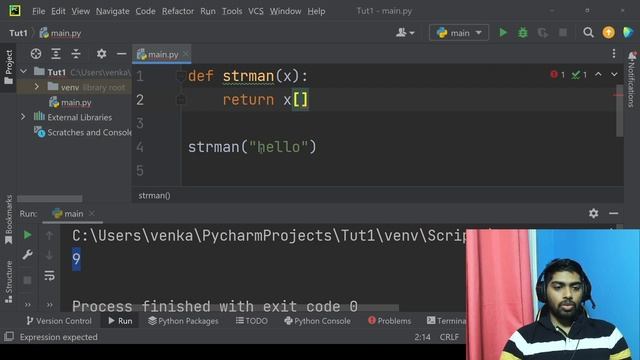The image size is (640, 360).
Task: Toggle the Bookmarks tool window
Action: tap(8, 220)
